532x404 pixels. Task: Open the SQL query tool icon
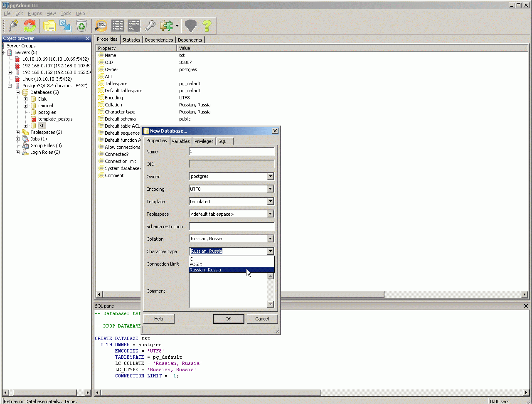(x=101, y=26)
